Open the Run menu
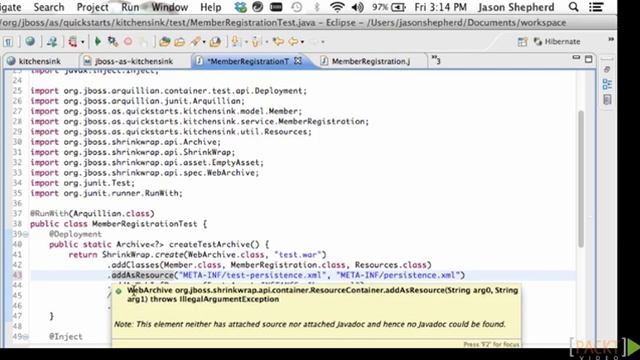Viewport: 640px width, 360px height. [130, 7]
